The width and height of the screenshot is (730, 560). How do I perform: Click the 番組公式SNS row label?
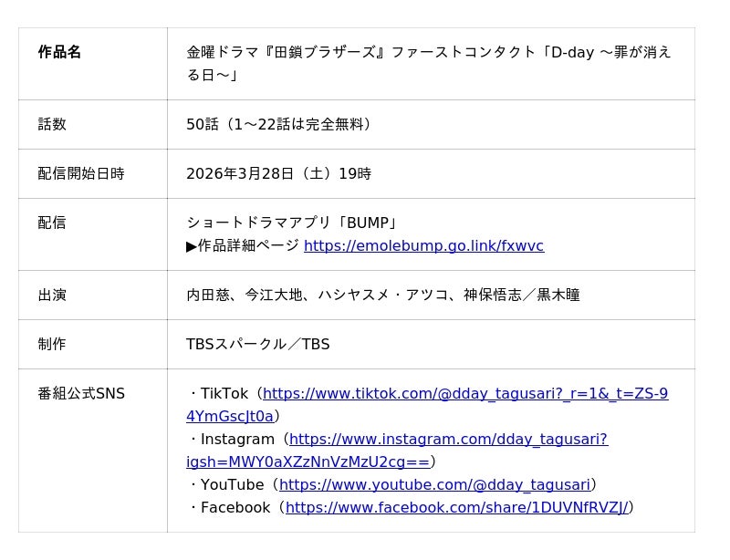click(x=81, y=394)
